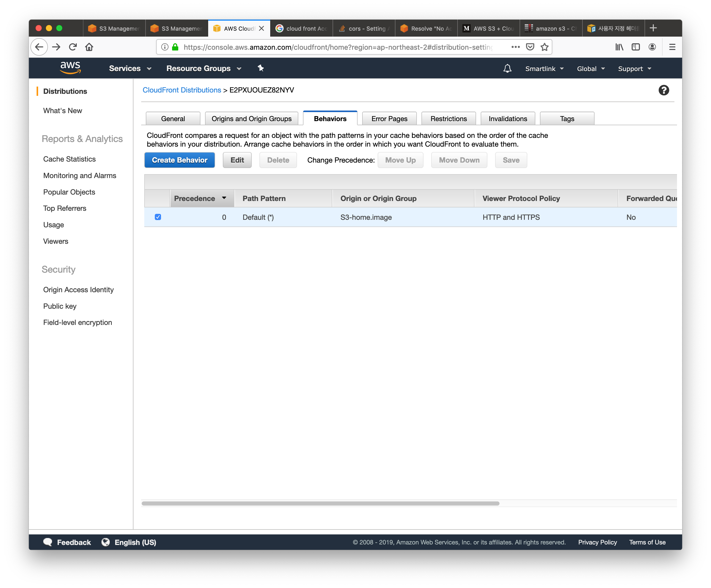This screenshot has width=711, height=588.
Task: Bookmark this page with the star icon
Action: pos(544,47)
